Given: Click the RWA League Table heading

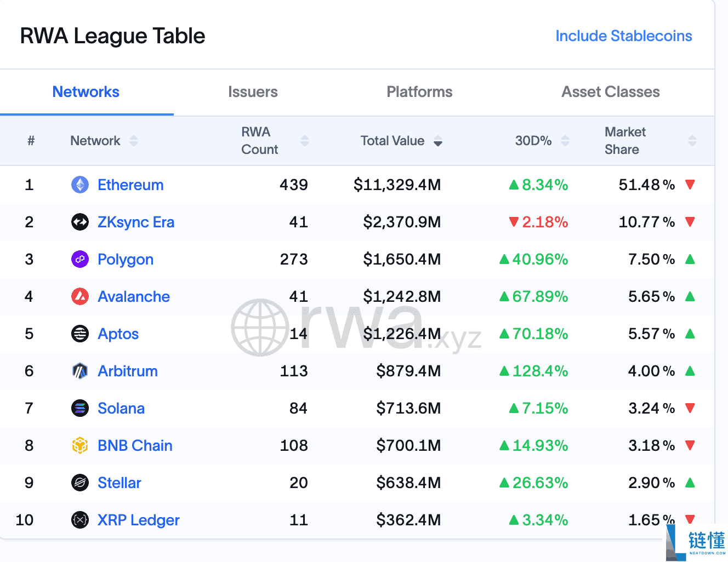Looking at the screenshot, I should (112, 36).
